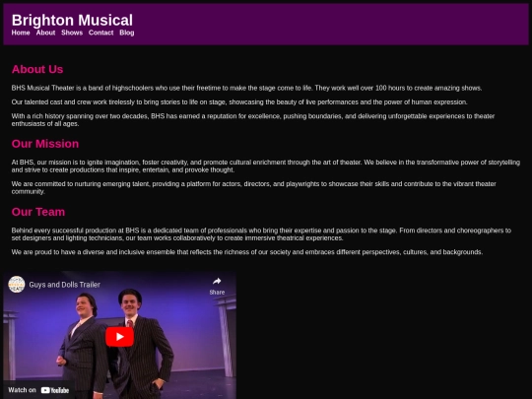Click the About Us heading
Screen dimensions: 532x399
click(x=37, y=69)
